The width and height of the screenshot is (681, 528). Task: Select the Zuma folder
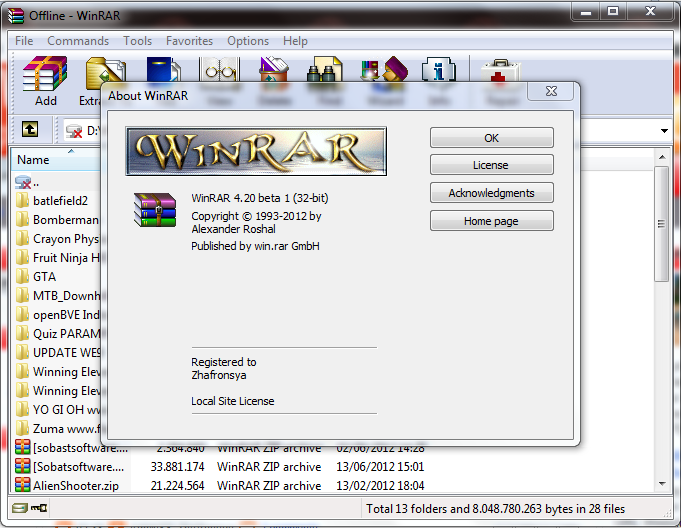56,429
